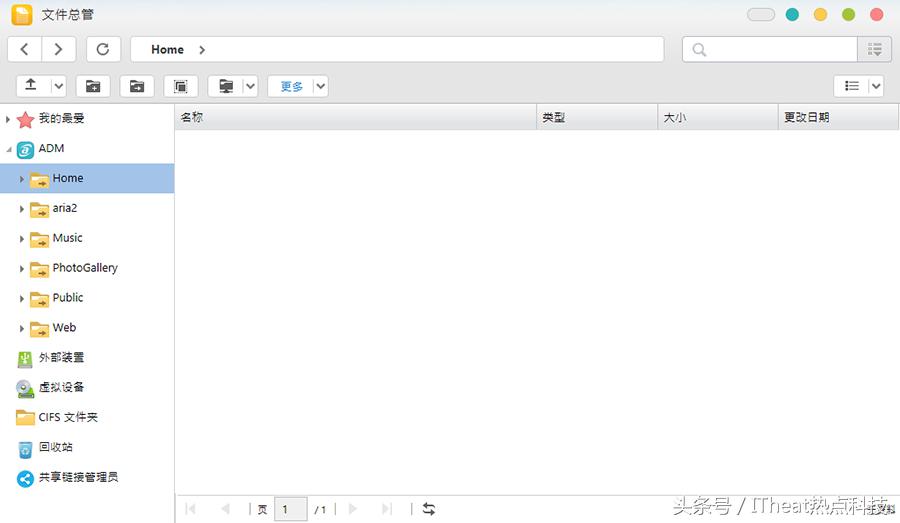
Task: Click the reload arrows icon in pager
Action: (x=429, y=509)
